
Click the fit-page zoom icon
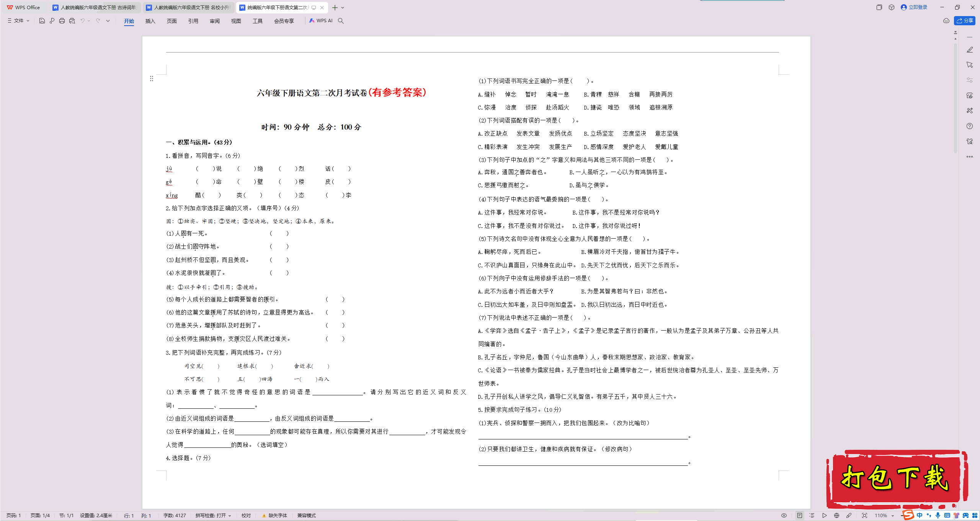(x=864, y=516)
